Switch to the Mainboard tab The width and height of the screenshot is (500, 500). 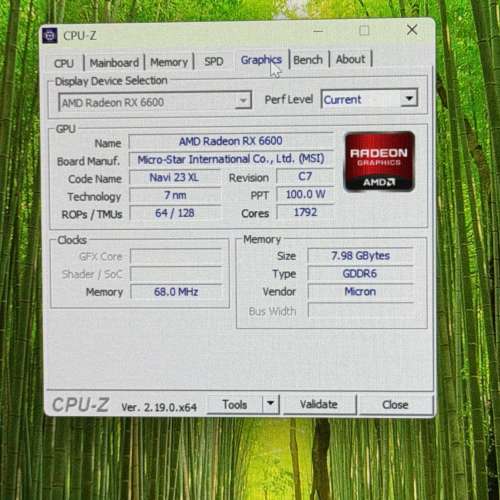(114, 62)
